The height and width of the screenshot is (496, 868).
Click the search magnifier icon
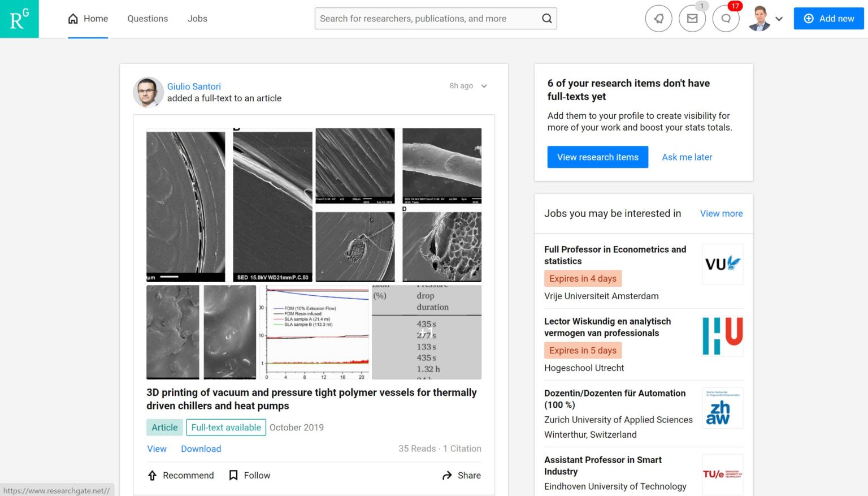(x=546, y=18)
